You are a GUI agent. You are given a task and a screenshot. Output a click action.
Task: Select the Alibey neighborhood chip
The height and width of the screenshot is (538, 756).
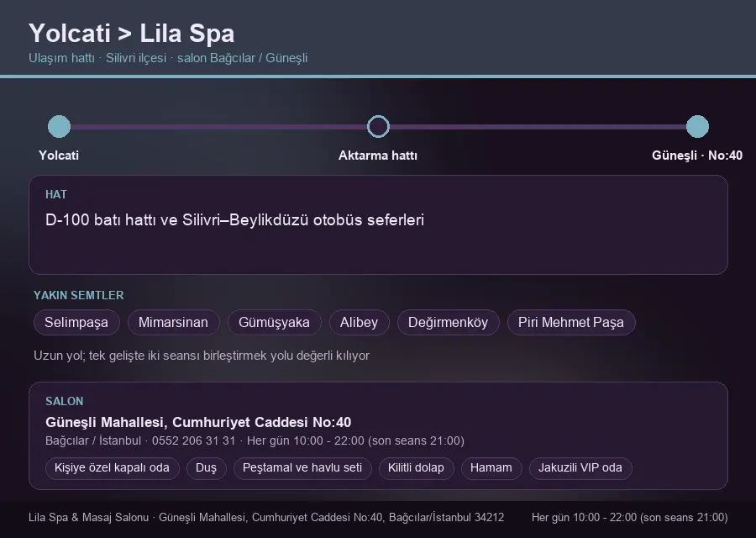coord(359,322)
